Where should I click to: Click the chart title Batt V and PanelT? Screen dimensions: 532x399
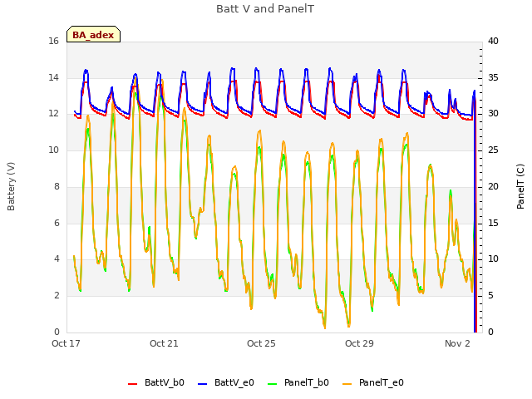(265, 9)
